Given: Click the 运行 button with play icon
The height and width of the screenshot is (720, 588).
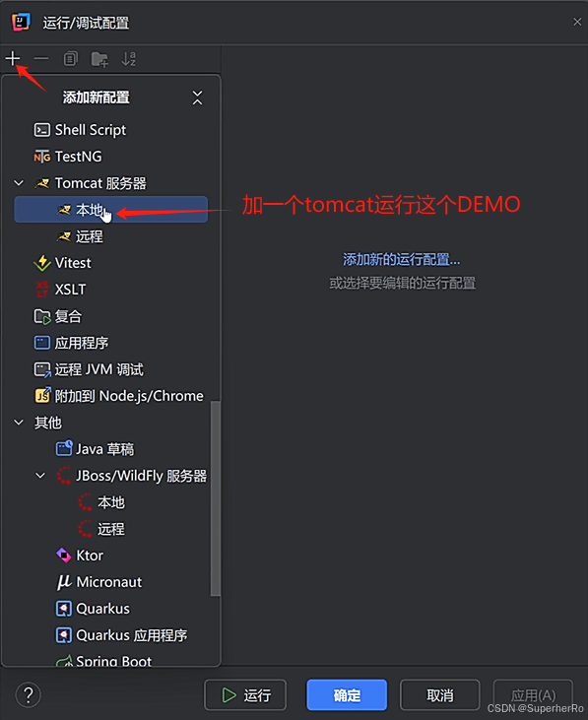Looking at the screenshot, I should (x=245, y=695).
